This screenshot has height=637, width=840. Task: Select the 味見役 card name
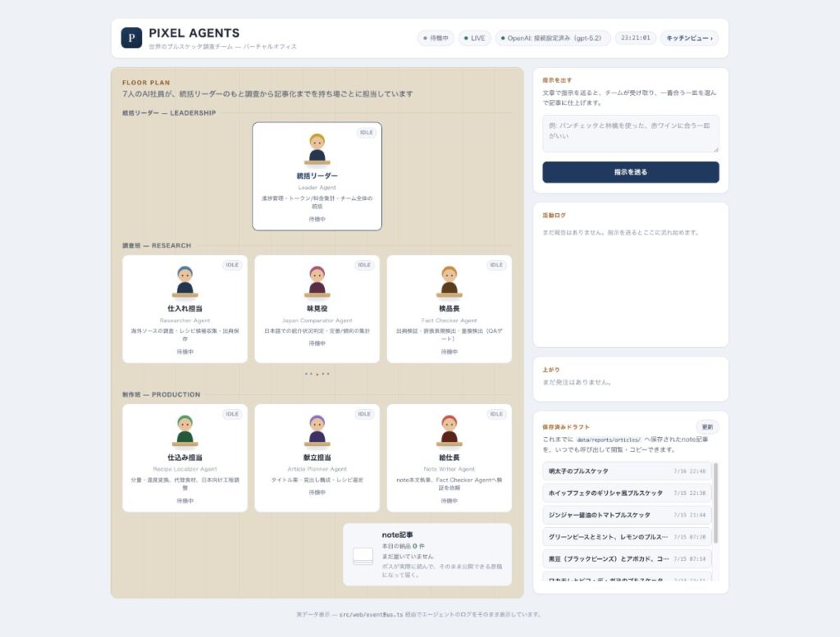pos(317,309)
